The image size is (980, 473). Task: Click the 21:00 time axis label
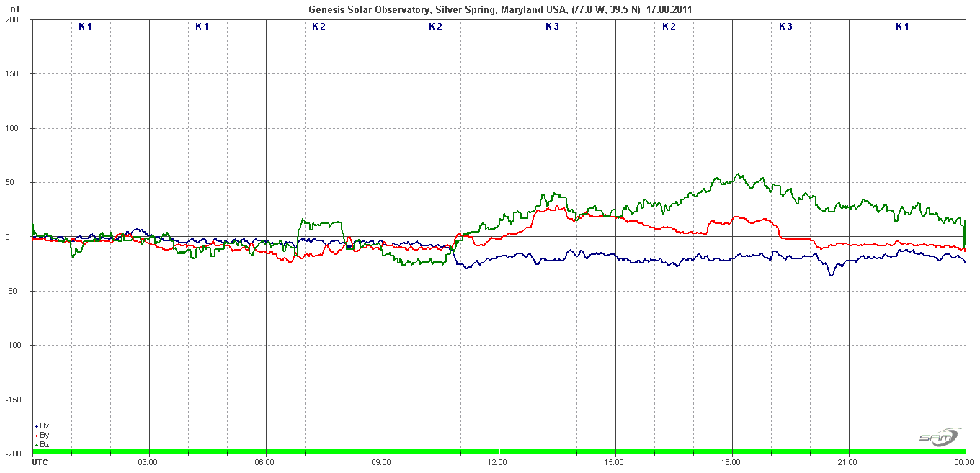point(848,461)
